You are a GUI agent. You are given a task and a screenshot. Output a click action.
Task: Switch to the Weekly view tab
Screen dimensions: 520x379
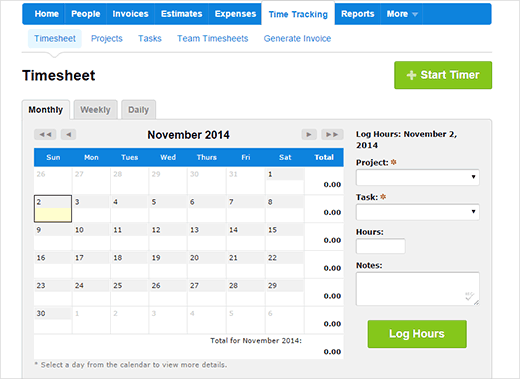pos(95,110)
